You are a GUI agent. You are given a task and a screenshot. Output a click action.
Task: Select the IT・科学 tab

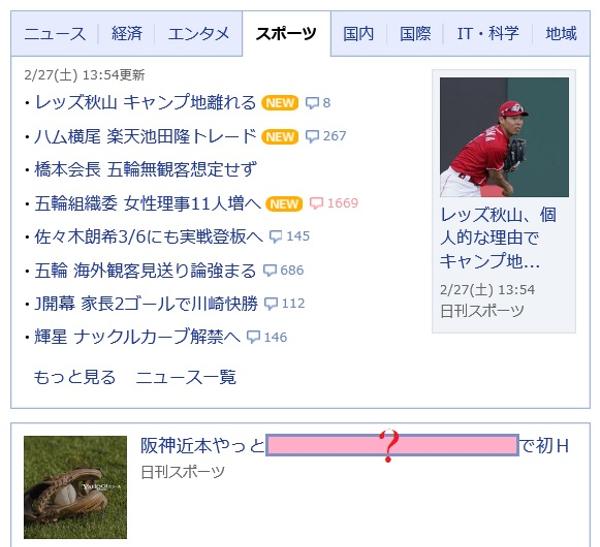[x=488, y=34]
